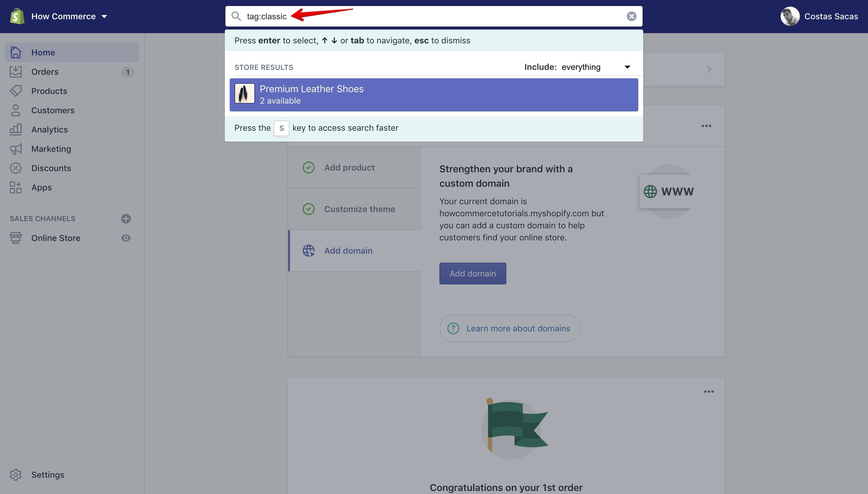Open setup card three-dot options menu

(x=706, y=126)
